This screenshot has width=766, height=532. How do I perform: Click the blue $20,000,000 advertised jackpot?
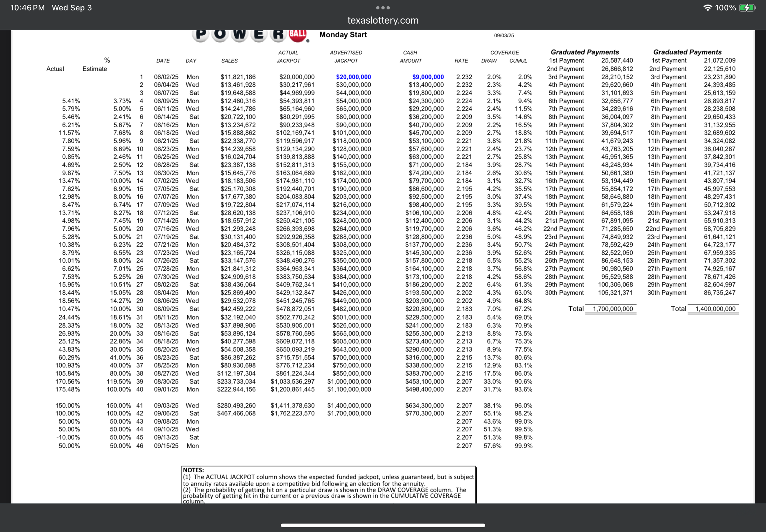click(x=353, y=77)
